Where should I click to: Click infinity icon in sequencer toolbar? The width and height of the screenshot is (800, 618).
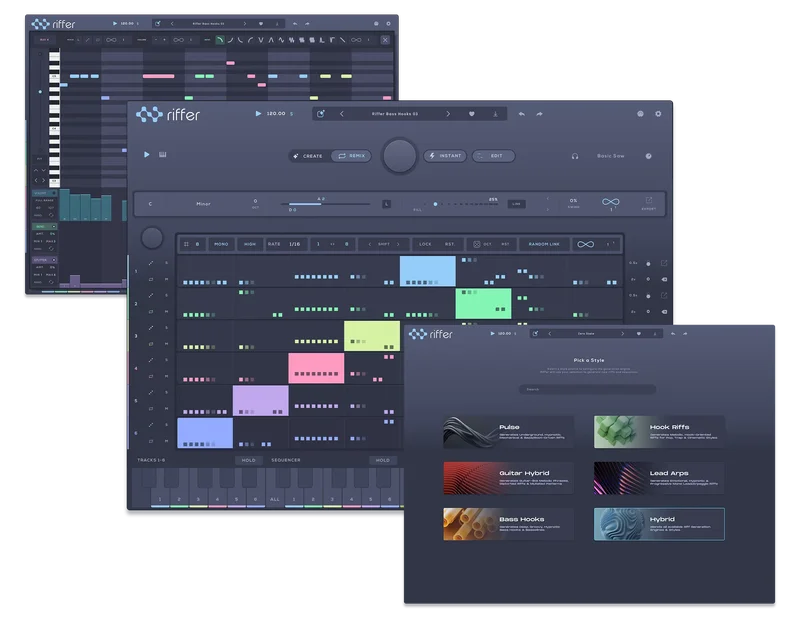point(585,244)
